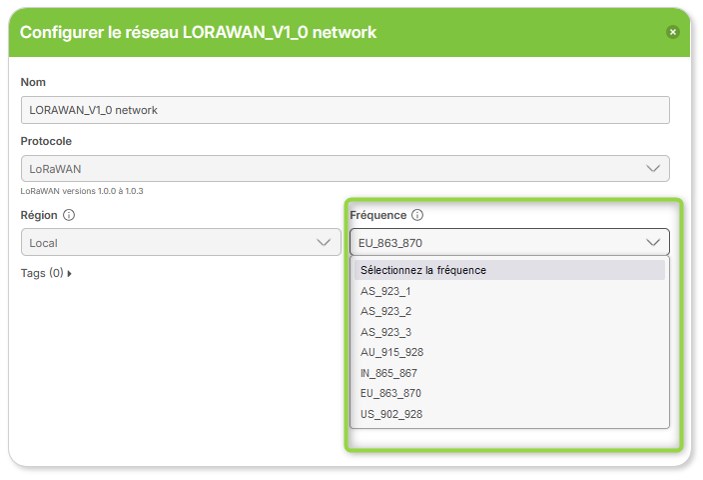This screenshot has height=480, width=703.
Task: Click the info icon next to Fréquence
Action: click(417, 215)
